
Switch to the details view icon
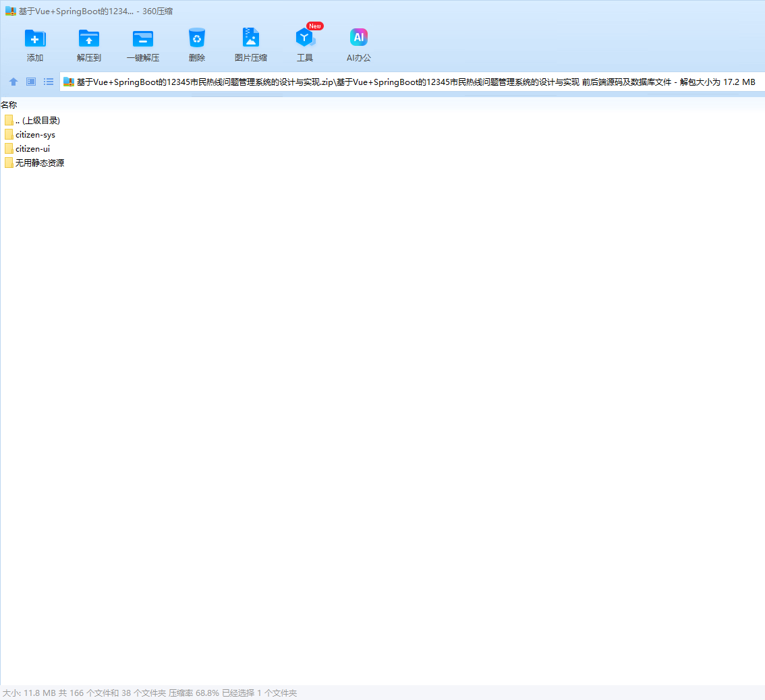tap(31, 82)
